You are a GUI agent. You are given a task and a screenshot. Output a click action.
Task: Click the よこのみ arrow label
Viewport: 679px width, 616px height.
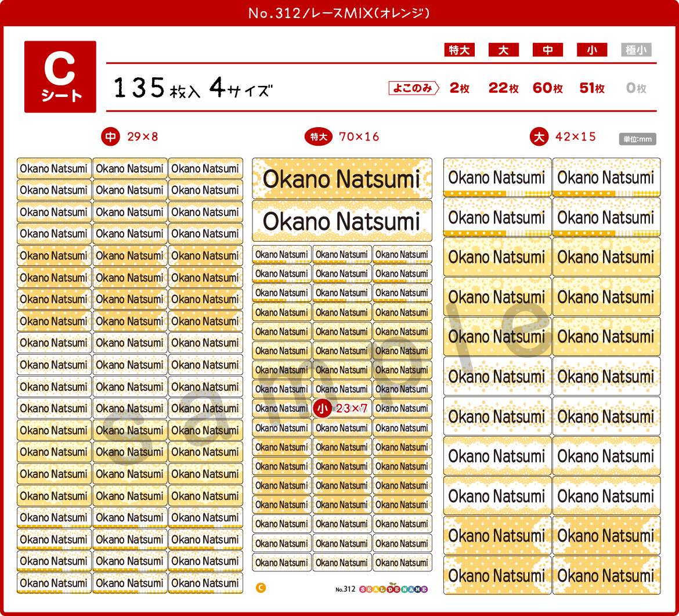pos(414,88)
